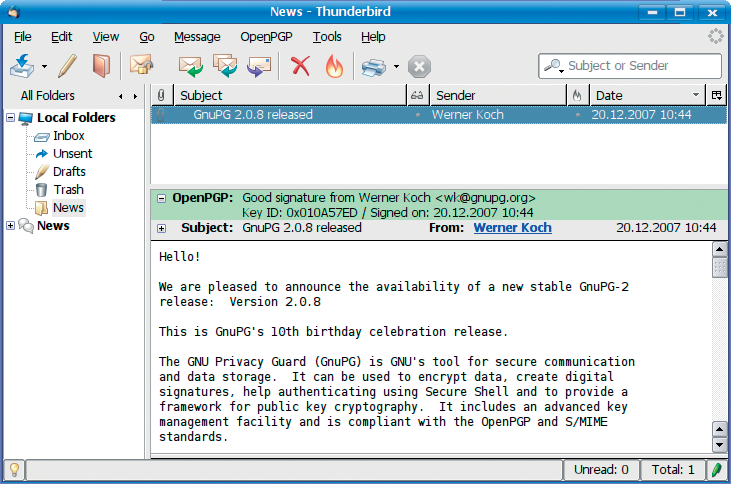Open the Tools menu

tap(327, 37)
